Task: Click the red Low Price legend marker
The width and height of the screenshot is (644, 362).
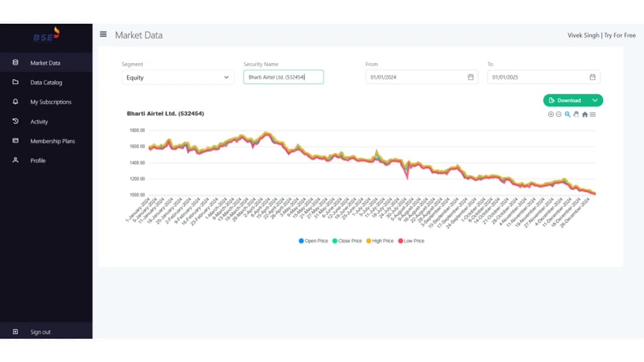Action: click(400, 241)
